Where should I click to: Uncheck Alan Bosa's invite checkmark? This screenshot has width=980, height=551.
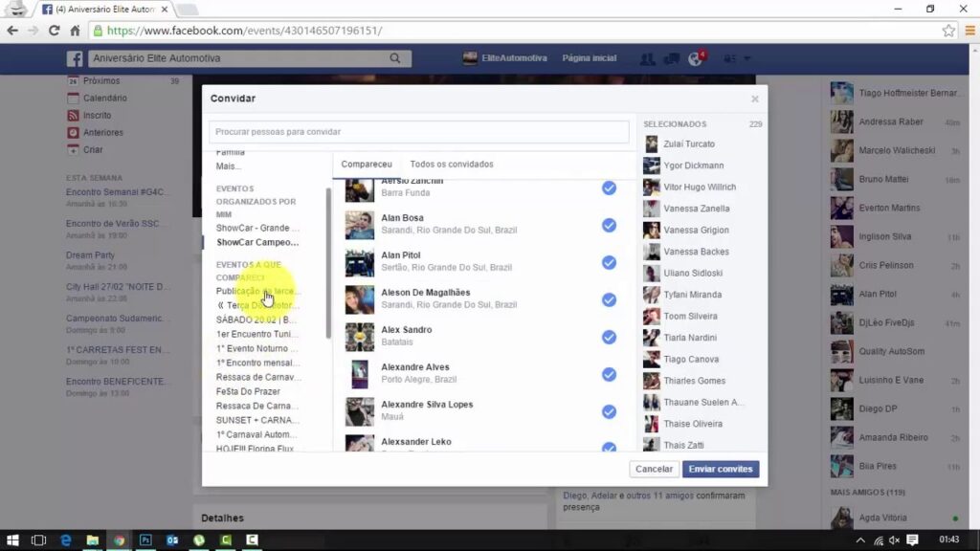[609, 226]
